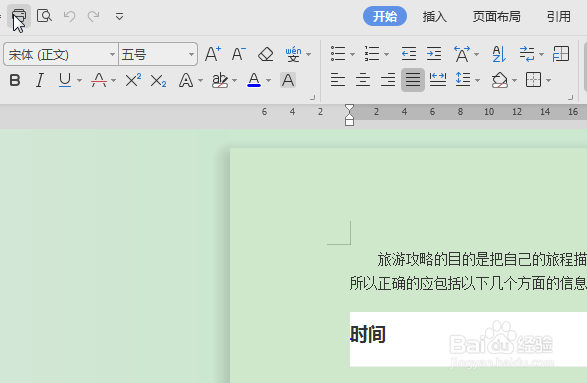Screen dimensions: 587x383
Task: Click the left indent box on ruler
Action: (x=349, y=122)
